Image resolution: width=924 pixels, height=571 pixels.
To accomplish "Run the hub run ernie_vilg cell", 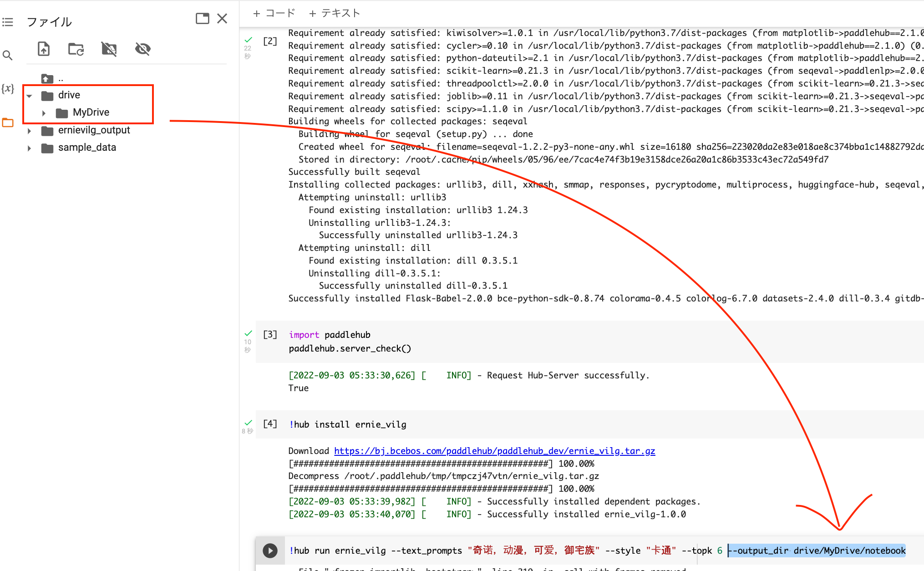I will pos(270,551).
